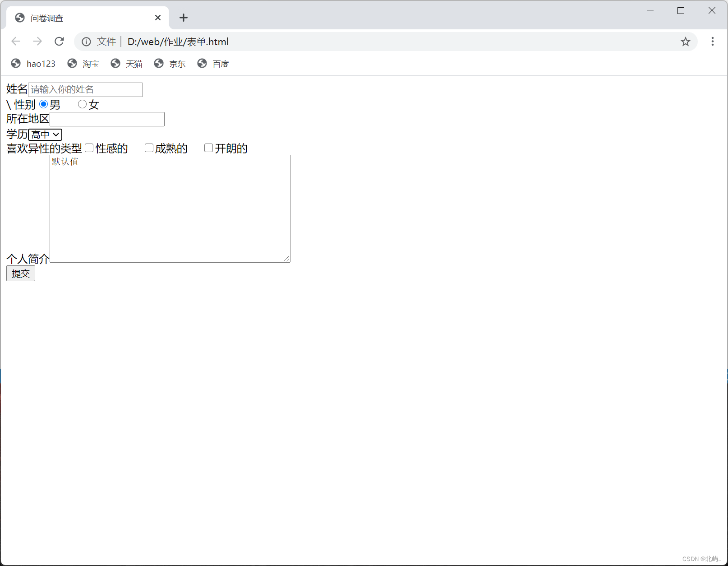The image size is (728, 566).
Task: Select the 问卷调查 browser tab
Action: point(88,18)
